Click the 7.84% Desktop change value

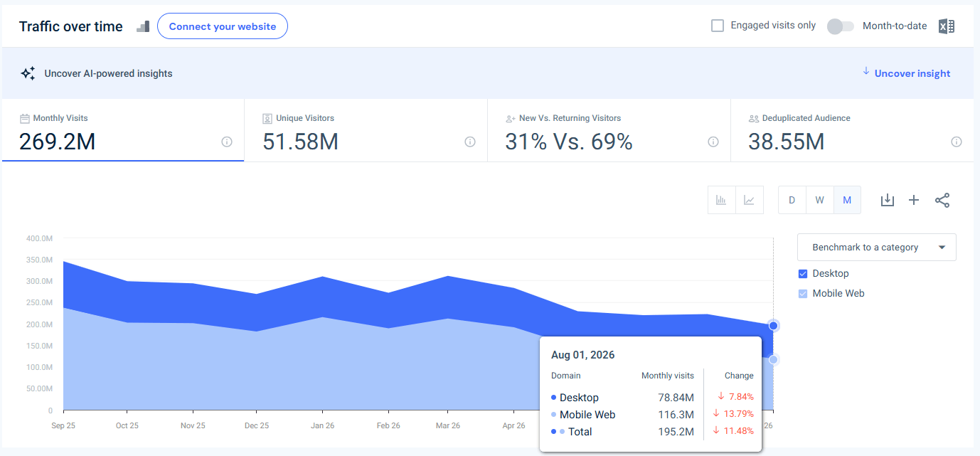(x=742, y=398)
